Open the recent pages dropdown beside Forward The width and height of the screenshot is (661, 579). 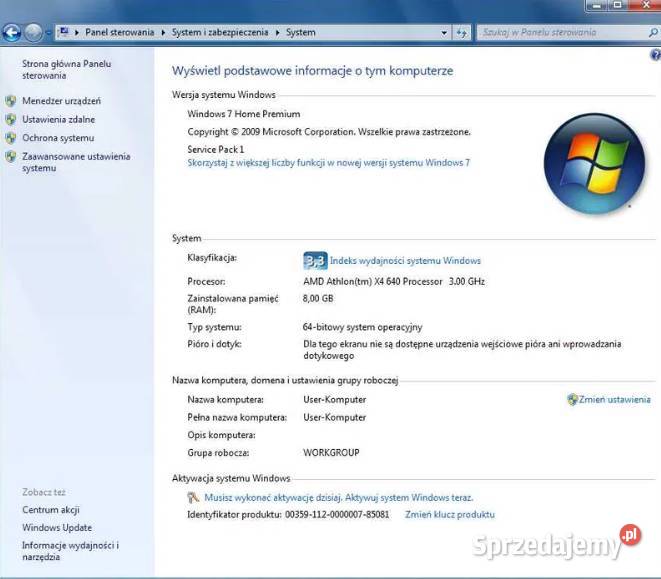[x=48, y=32]
